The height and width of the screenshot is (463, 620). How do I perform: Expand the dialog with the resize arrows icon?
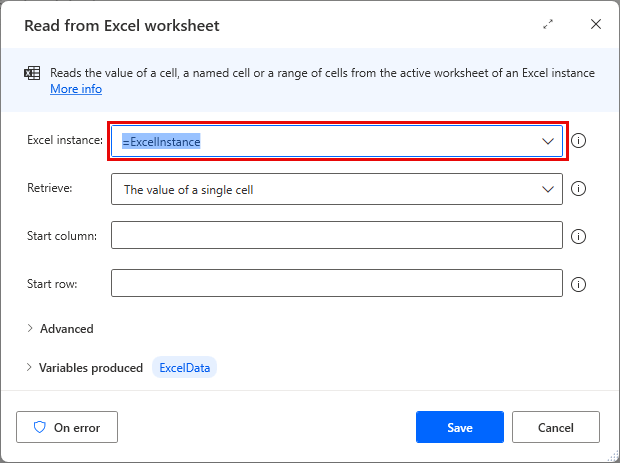[x=548, y=25]
